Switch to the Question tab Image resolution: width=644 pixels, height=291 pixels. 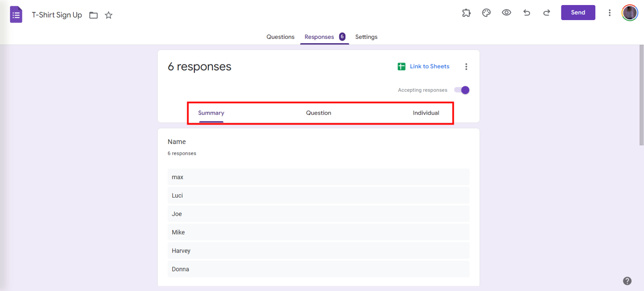pyautogui.click(x=318, y=113)
